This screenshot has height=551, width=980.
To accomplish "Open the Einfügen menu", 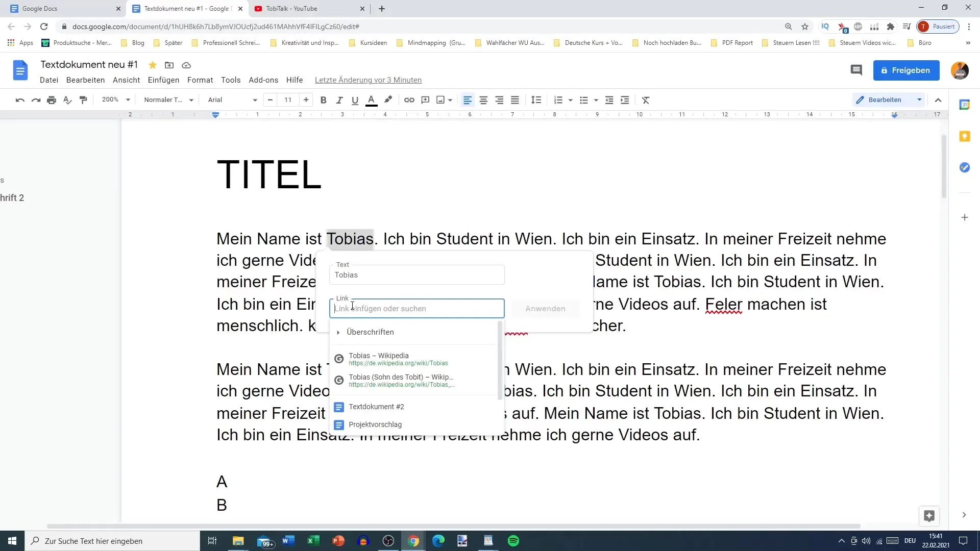I will pyautogui.click(x=163, y=80).
